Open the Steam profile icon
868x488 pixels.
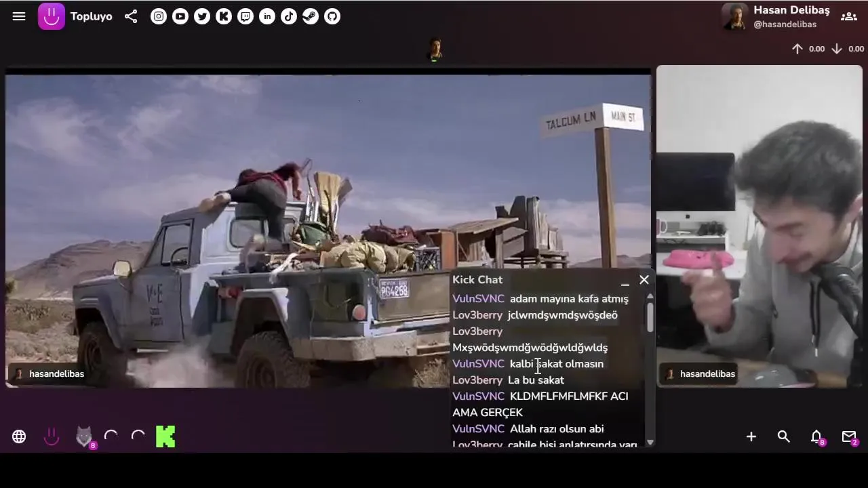click(311, 16)
